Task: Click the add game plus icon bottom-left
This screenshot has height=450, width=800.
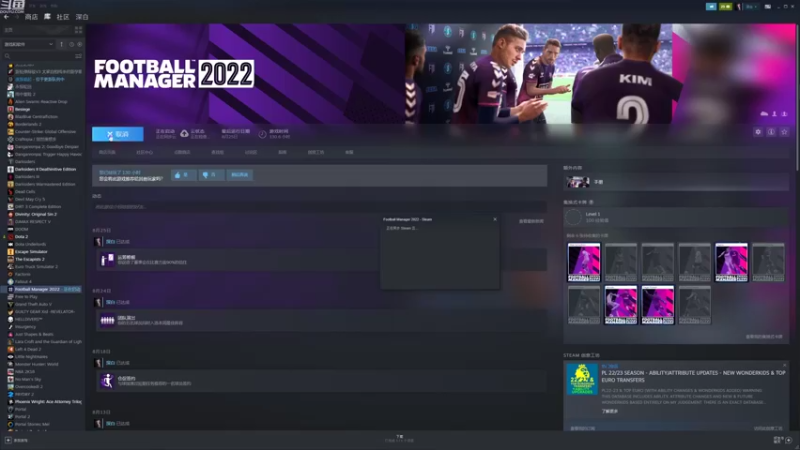Action: point(8,440)
